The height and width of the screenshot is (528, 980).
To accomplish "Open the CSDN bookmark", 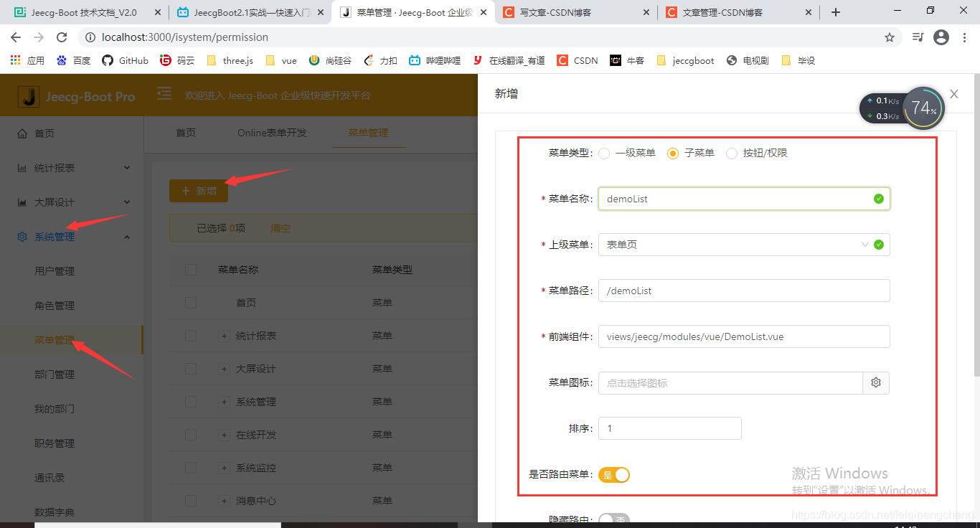I will point(578,60).
